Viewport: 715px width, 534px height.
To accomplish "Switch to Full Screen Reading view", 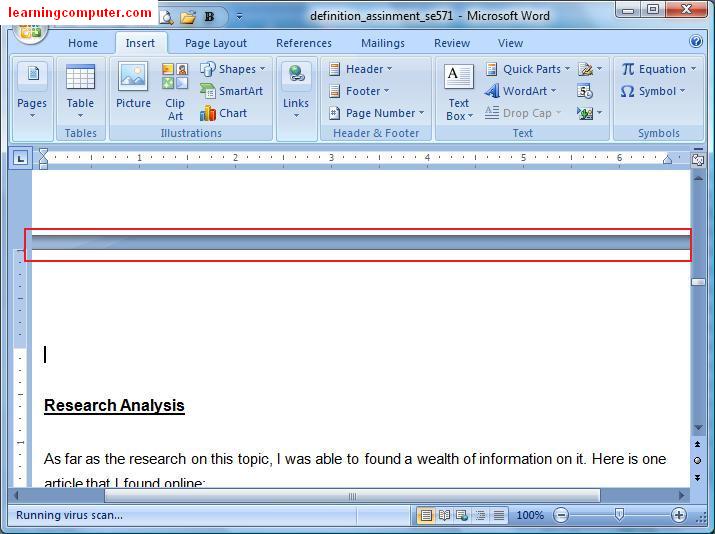I will click(444, 515).
